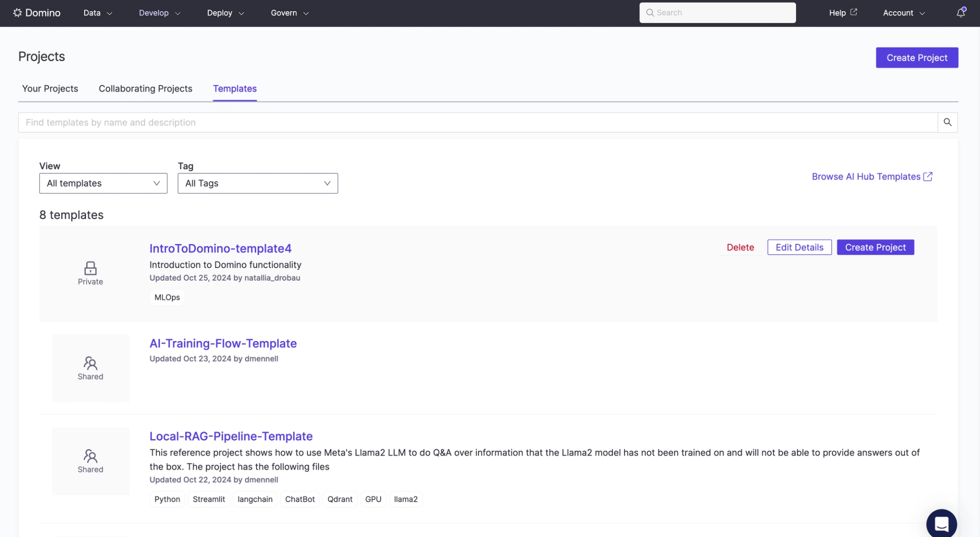Click the llama2 tag
The height and width of the screenshot is (537, 980).
coord(406,499)
